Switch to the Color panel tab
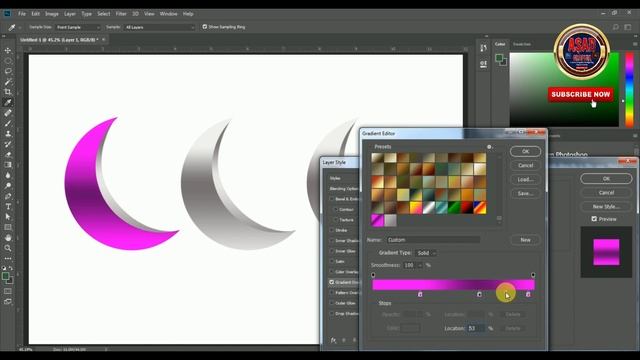This screenshot has height=360, width=640. [x=500, y=44]
